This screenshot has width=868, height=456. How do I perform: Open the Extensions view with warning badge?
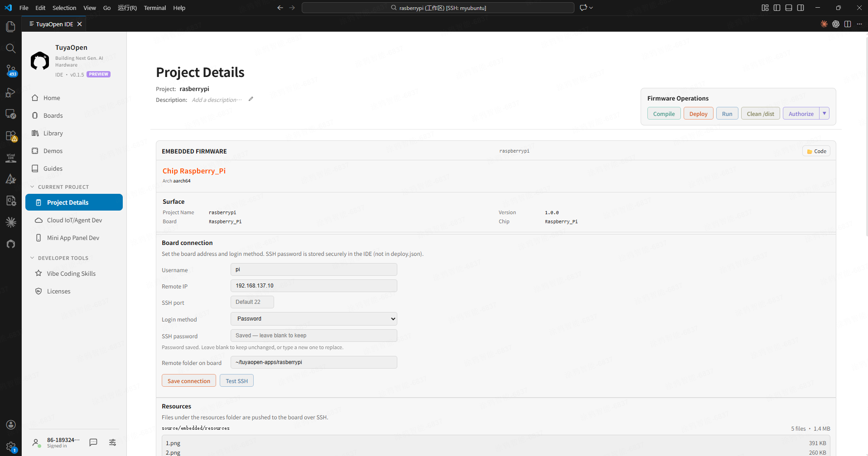(x=11, y=136)
